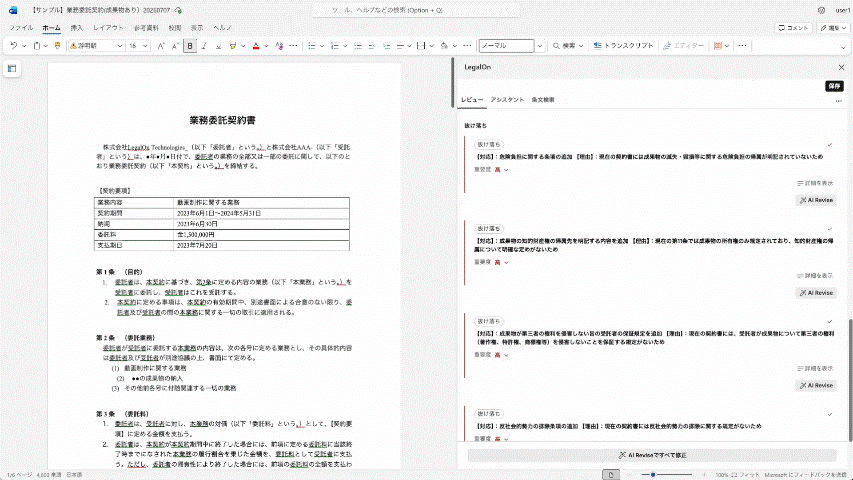Switch to the ヘルプ ribbon tab

[222, 28]
